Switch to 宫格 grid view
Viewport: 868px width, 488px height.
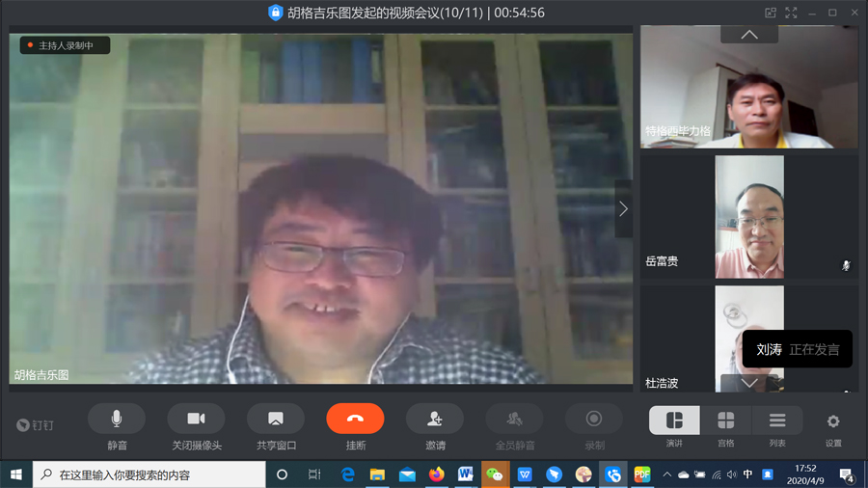(726, 420)
